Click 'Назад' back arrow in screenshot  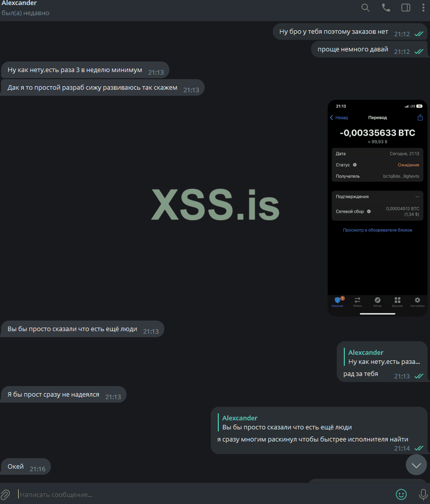[339, 117]
